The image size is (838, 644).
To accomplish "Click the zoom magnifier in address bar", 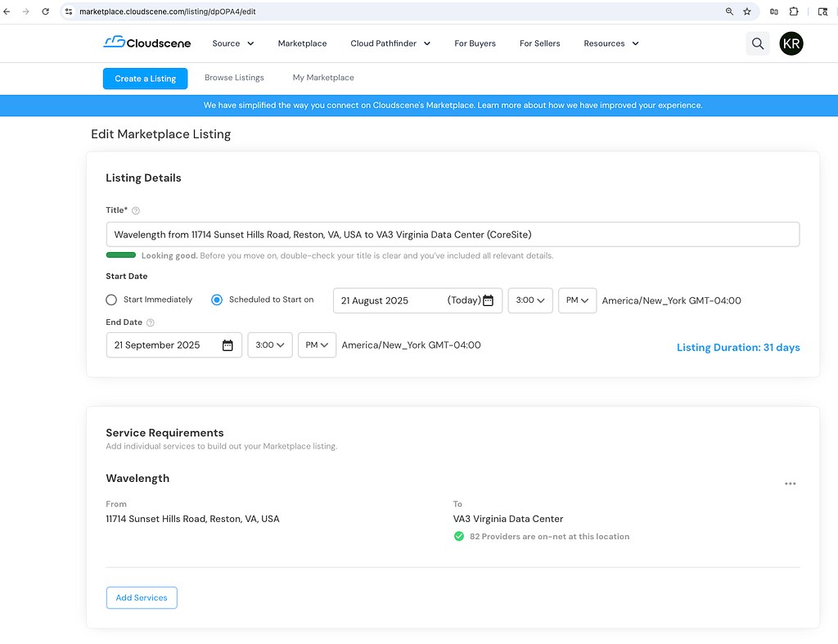I will (729, 11).
